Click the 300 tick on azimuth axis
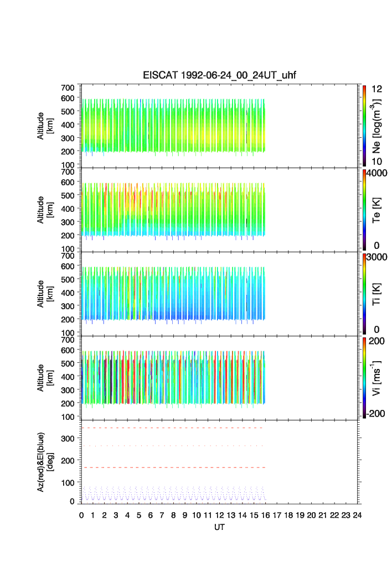This screenshot has width=392, height=588. click(x=68, y=439)
